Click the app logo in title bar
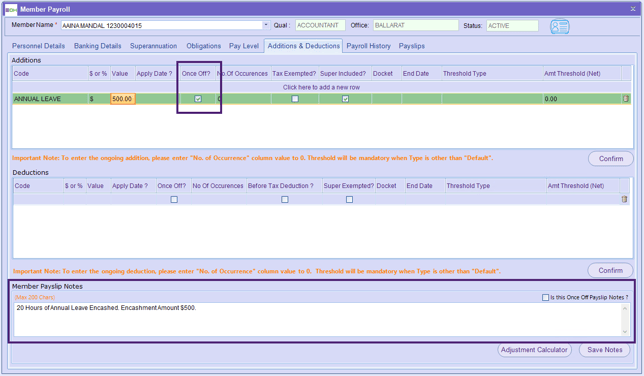 (11, 9)
